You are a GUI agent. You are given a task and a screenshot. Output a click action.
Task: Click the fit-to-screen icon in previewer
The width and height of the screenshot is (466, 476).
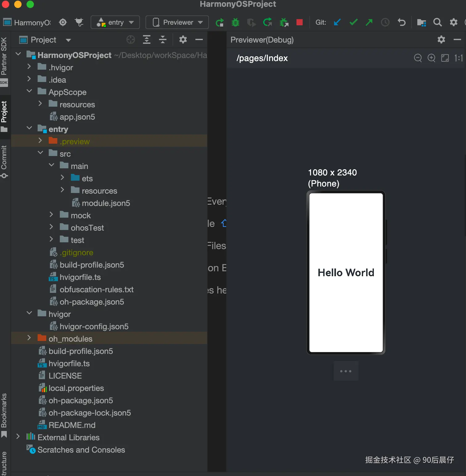[x=445, y=58]
